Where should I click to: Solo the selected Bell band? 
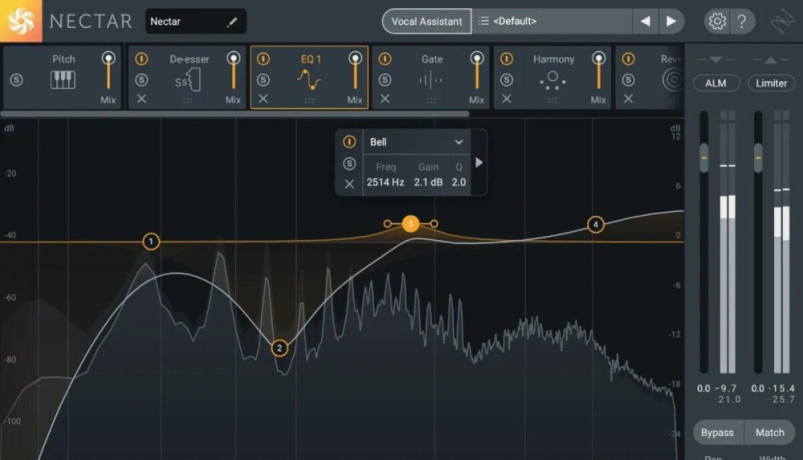[349, 163]
